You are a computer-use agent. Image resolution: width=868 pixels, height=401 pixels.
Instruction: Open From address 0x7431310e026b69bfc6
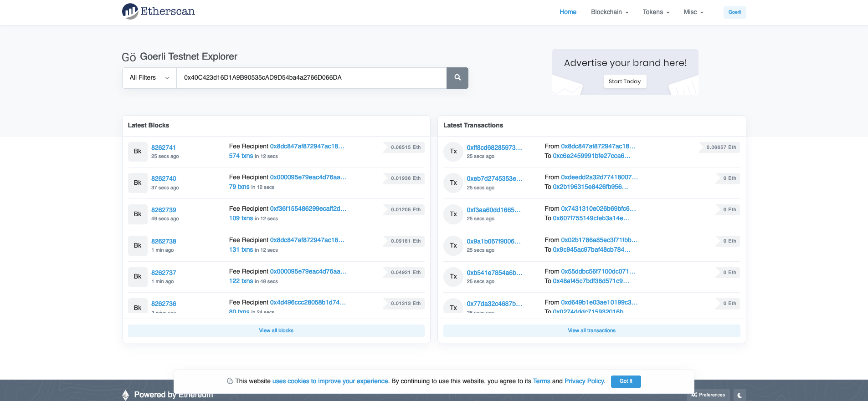(598, 209)
